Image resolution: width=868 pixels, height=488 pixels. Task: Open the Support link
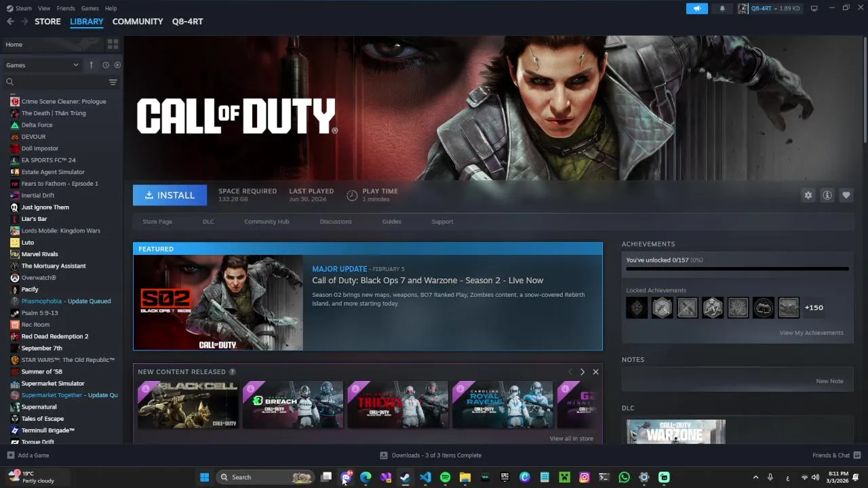[x=442, y=222]
